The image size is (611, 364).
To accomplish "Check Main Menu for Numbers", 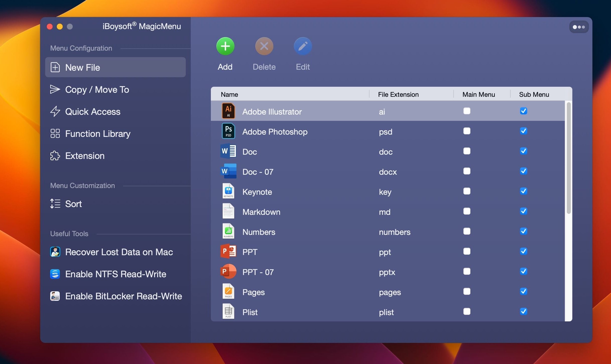I will click(467, 231).
